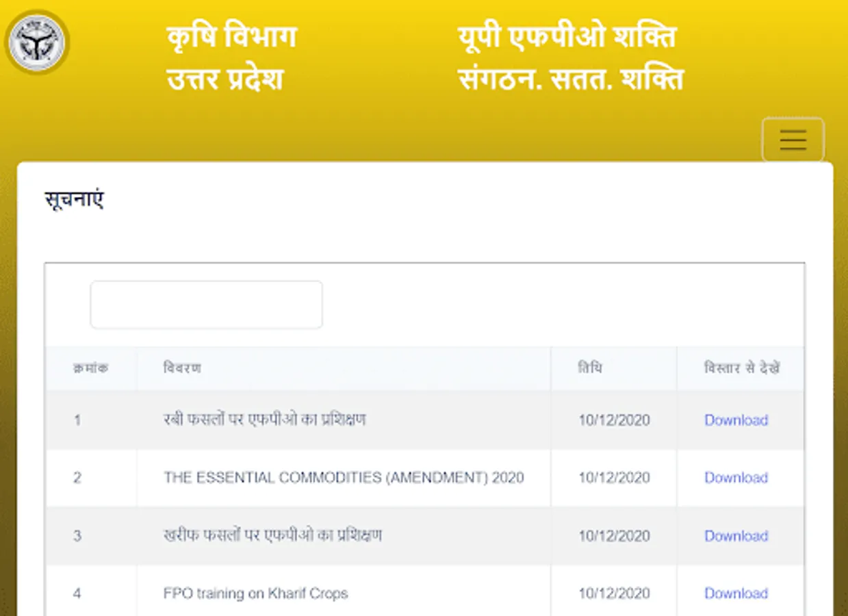This screenshot has height=616, width=848.
Task: Download the Essential Commodities Amendment 2020 file
Action: click(x=736, y=478)
